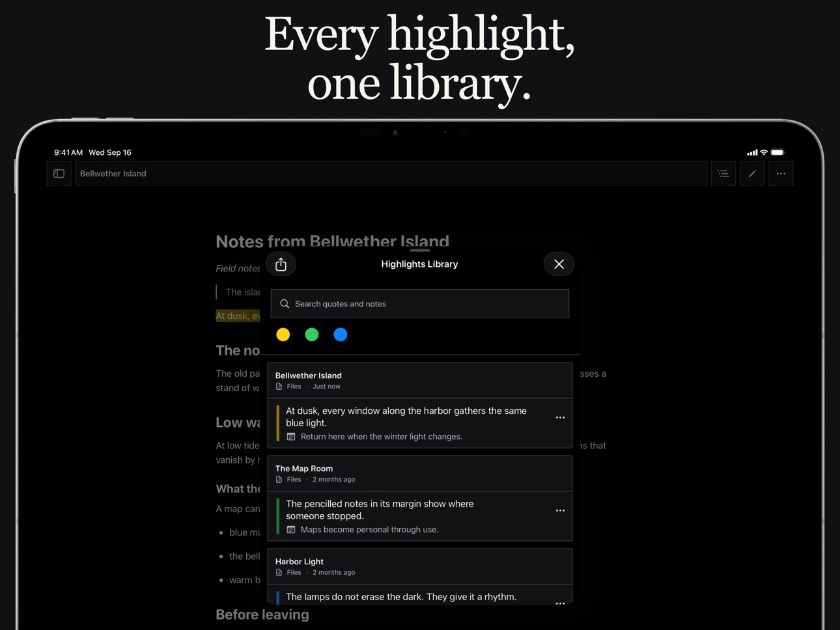Click the Search quotes and notes field
840x630 pixels.
(x=420, y=304)
